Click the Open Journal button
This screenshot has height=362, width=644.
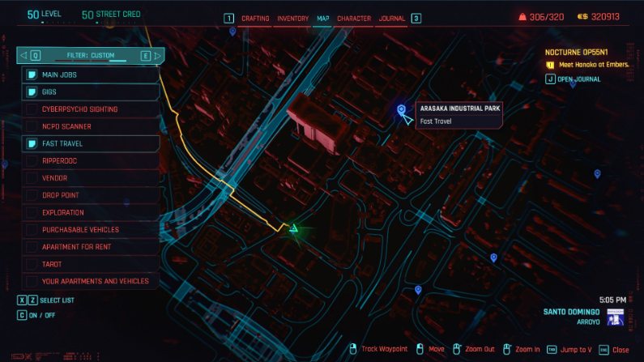tap(578, 79)
